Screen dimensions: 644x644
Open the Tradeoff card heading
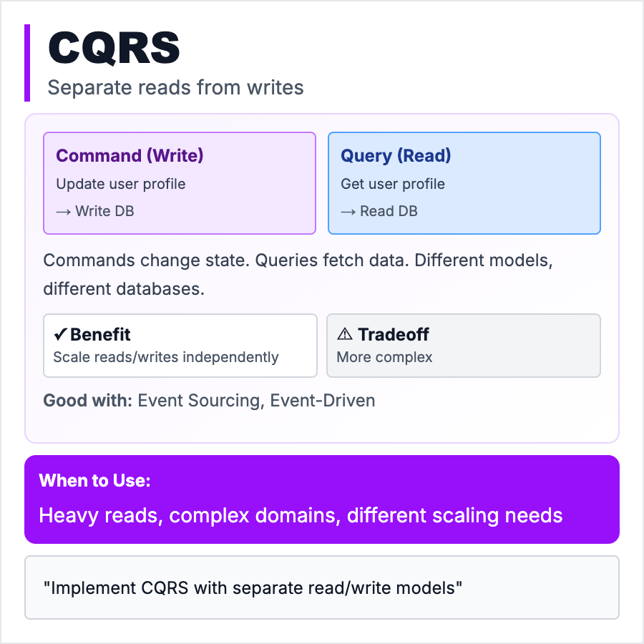point(394,335)
